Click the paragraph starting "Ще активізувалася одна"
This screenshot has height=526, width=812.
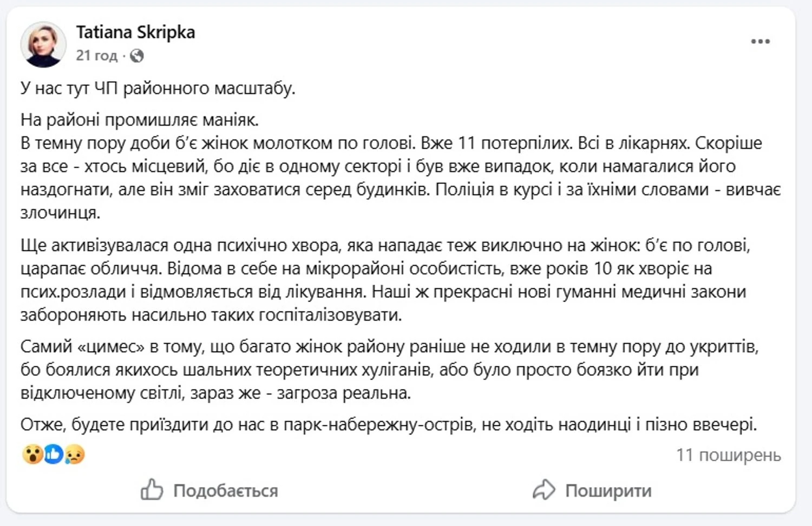click(x=384, y=280)
